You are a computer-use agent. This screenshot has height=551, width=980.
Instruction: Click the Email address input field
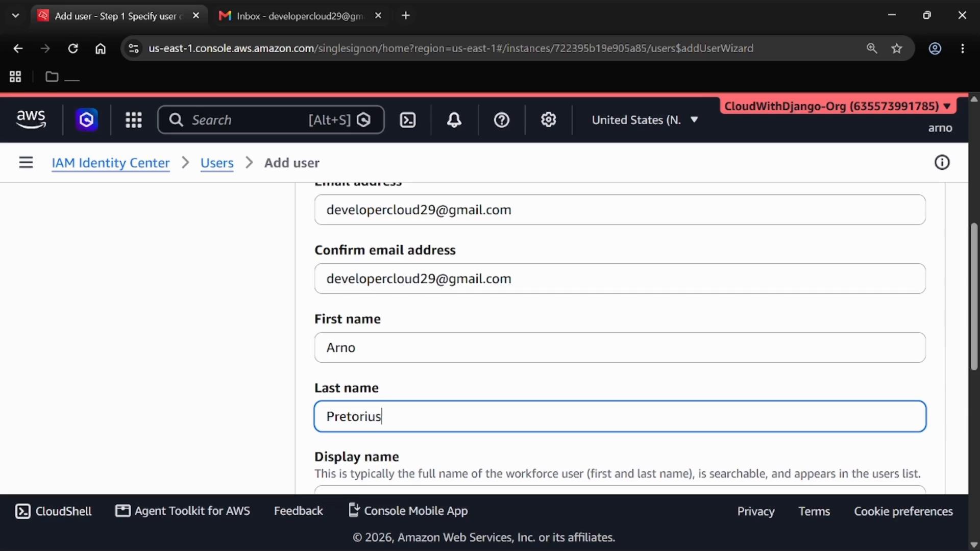pos(620,210)
